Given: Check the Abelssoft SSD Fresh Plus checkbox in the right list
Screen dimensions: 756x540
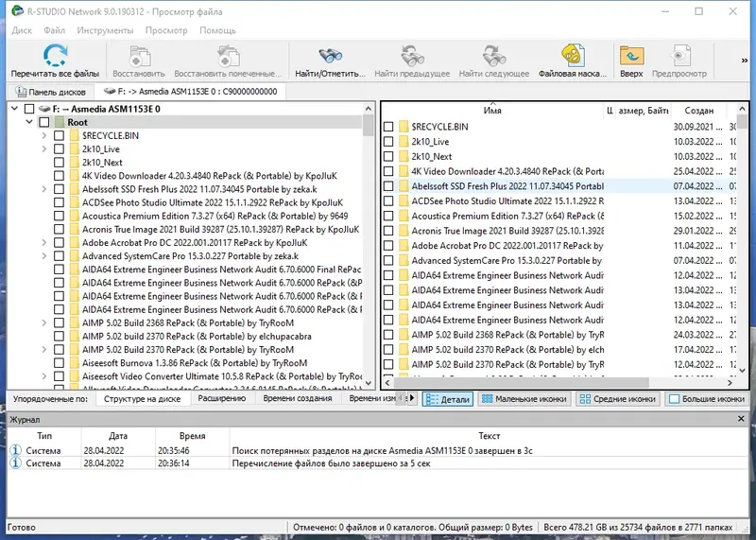Looking at the screenshot, I should click(388, 185).
